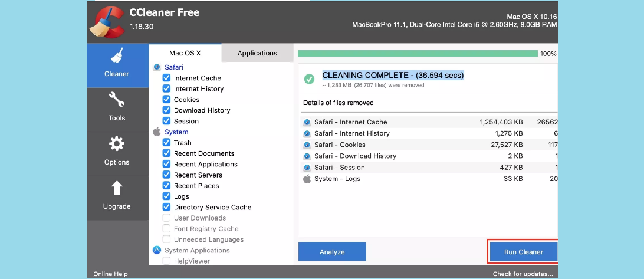Enable Font Registry Cache checkbox

166,228
